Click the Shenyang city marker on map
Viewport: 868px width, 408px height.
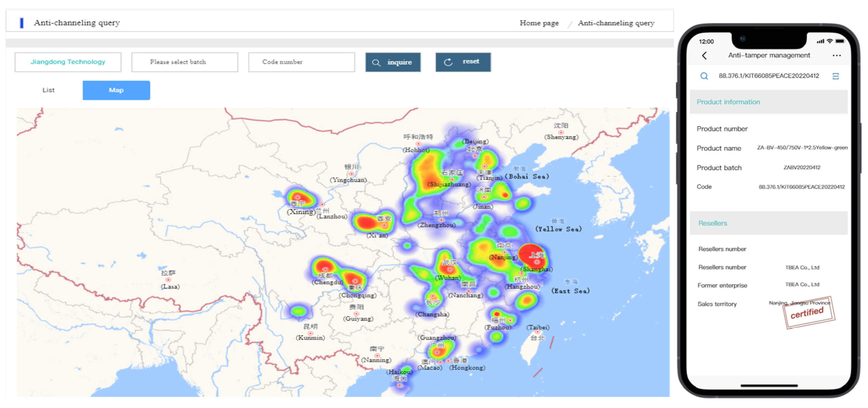[x=561, y=132]
